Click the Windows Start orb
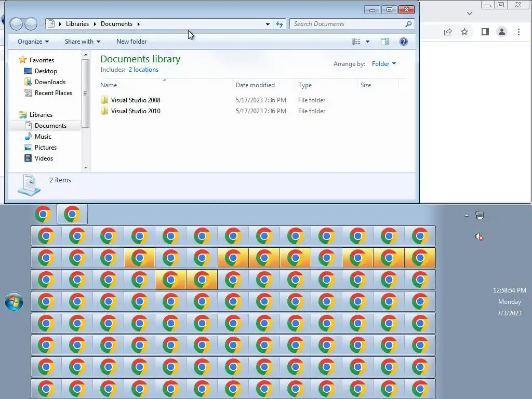 [x=14, y=301]
